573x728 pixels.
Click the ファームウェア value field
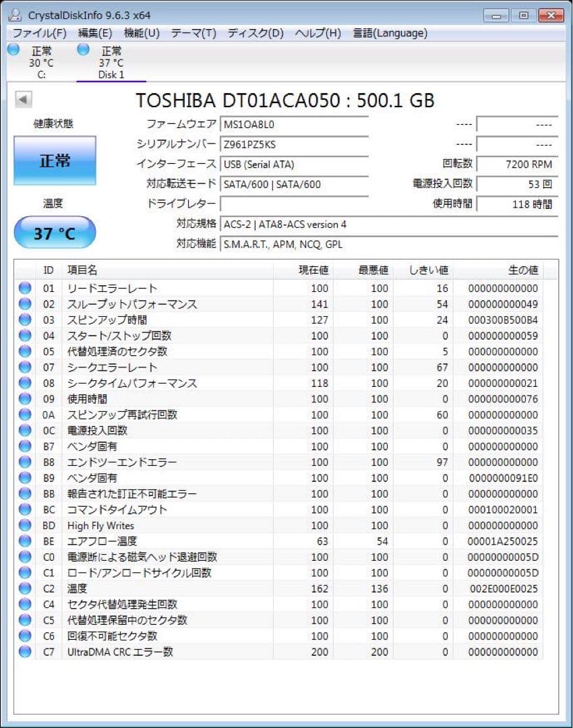coord(295,125)
